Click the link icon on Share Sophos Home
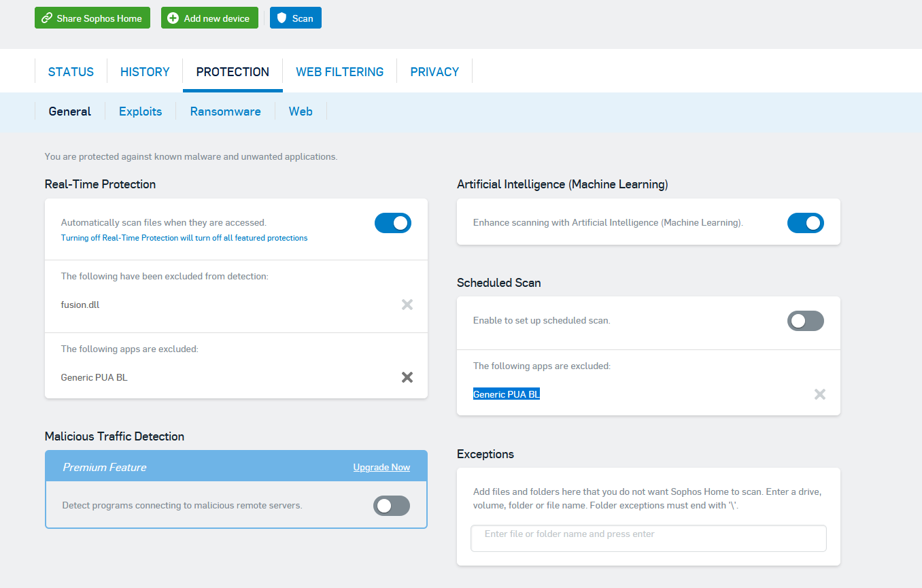922x588 pixels. 47,18
